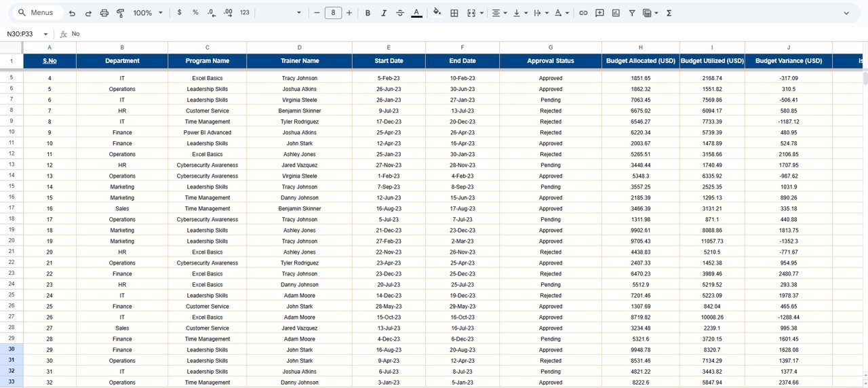Select column C header
Screen dimensions: 868x388
(x=208, y=47)
